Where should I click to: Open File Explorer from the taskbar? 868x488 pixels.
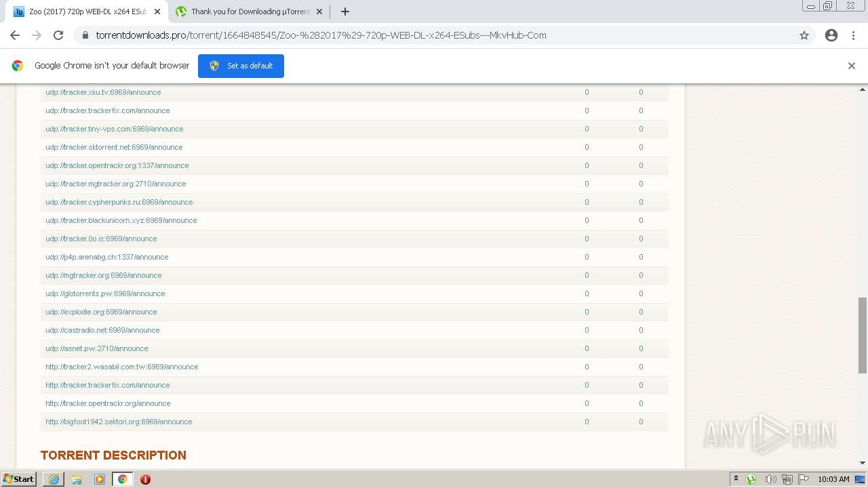pos(77,479)
